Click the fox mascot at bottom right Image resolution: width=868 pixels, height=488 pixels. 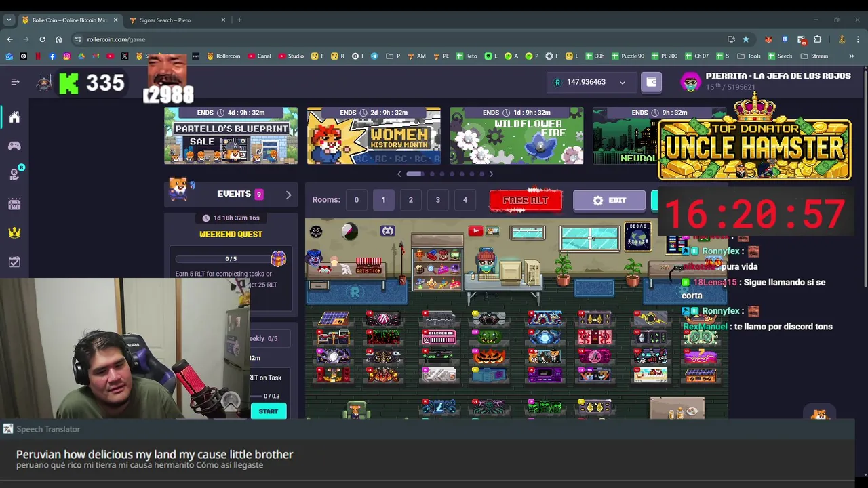(x=820, y=414)
